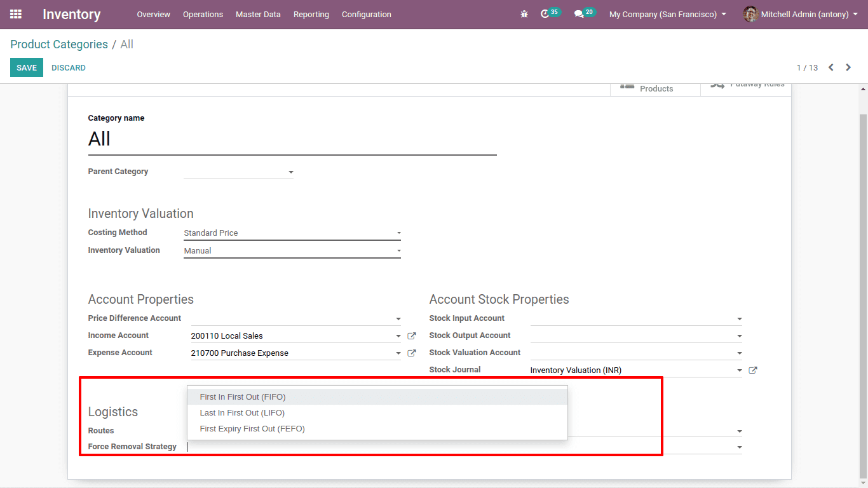Select First Expiry First Out (FEFO)
The image size is (868, 488).
(377, 428)
